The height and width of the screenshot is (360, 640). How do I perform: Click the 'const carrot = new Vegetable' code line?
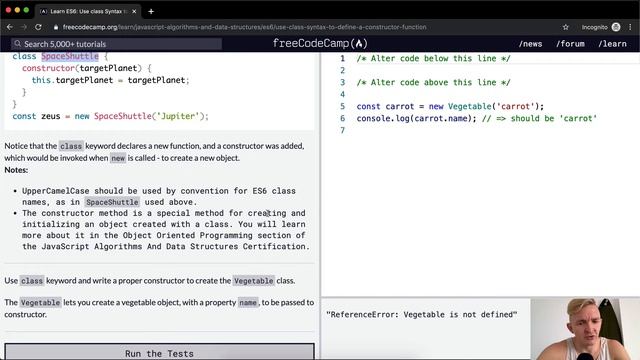(x=450, y=107)
